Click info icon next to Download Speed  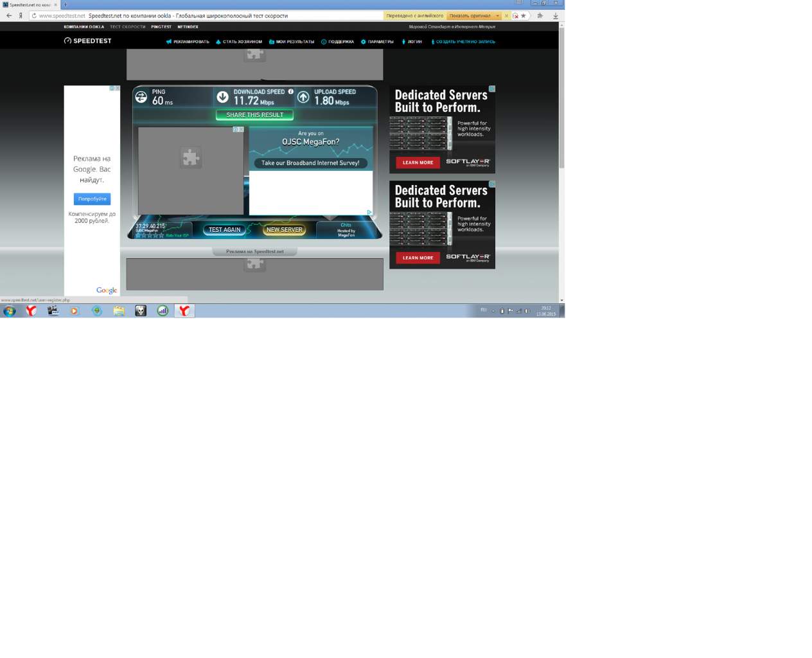coord(290,92)
